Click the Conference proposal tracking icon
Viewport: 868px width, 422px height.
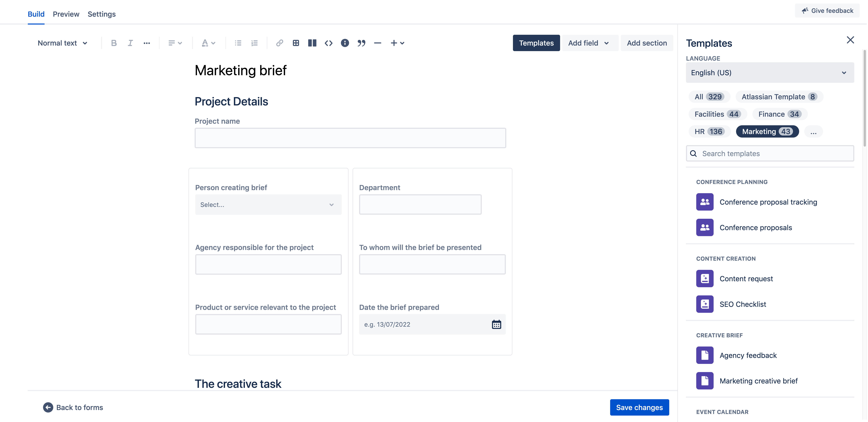705,202
